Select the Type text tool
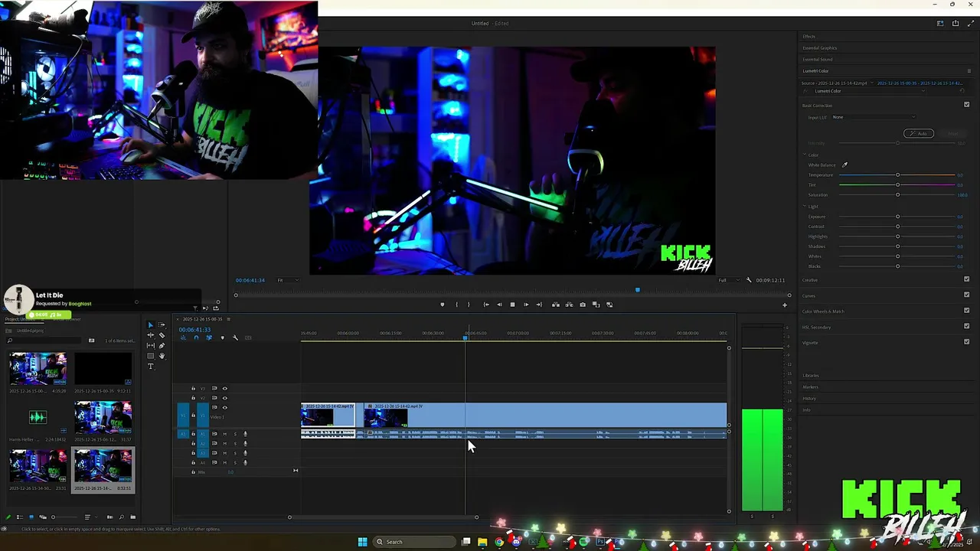The width and height of the screenshot is (980, 551). pos(151,367)
